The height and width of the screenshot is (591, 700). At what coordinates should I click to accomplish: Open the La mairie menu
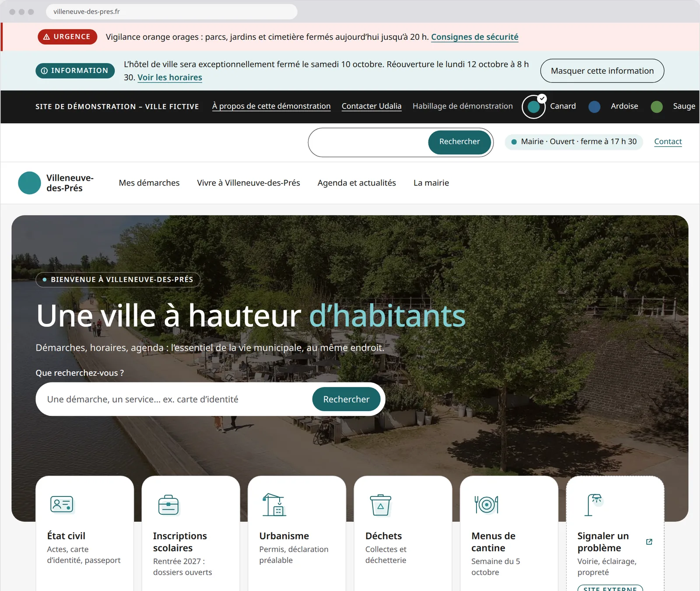(431, 183)
